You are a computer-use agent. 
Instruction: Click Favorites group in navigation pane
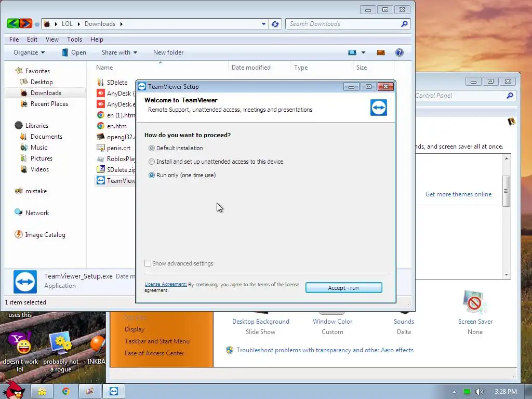click(37, 71)
